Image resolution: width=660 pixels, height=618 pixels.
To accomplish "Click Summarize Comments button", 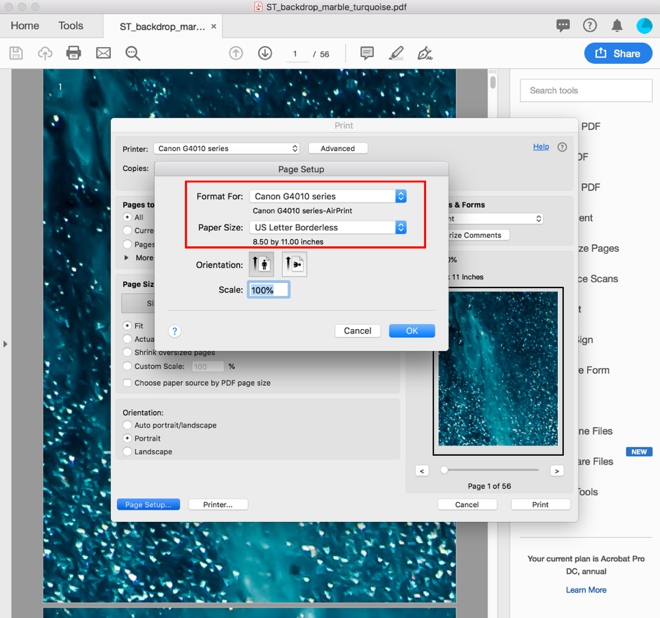I will point(478,235).
